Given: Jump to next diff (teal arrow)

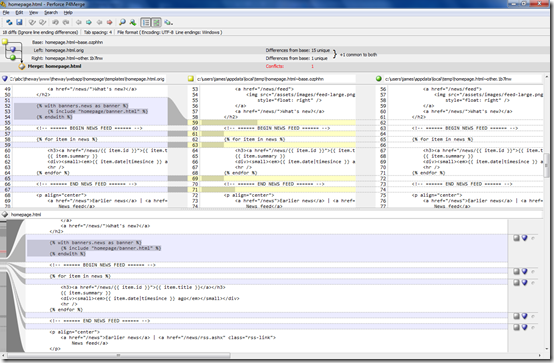Looking at the screenshot, I should click(x=89, y=22).
